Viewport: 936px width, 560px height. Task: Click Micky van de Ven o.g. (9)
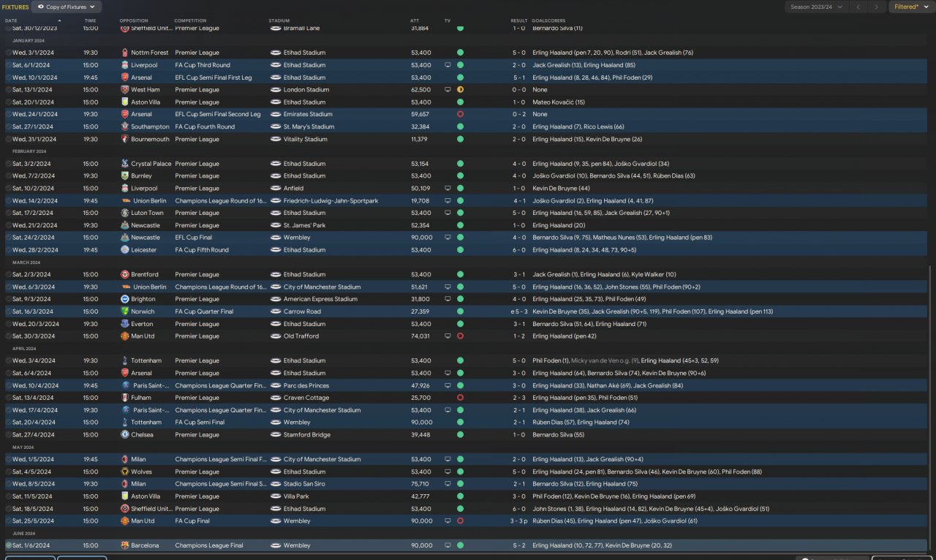click(x=605, y=361)
